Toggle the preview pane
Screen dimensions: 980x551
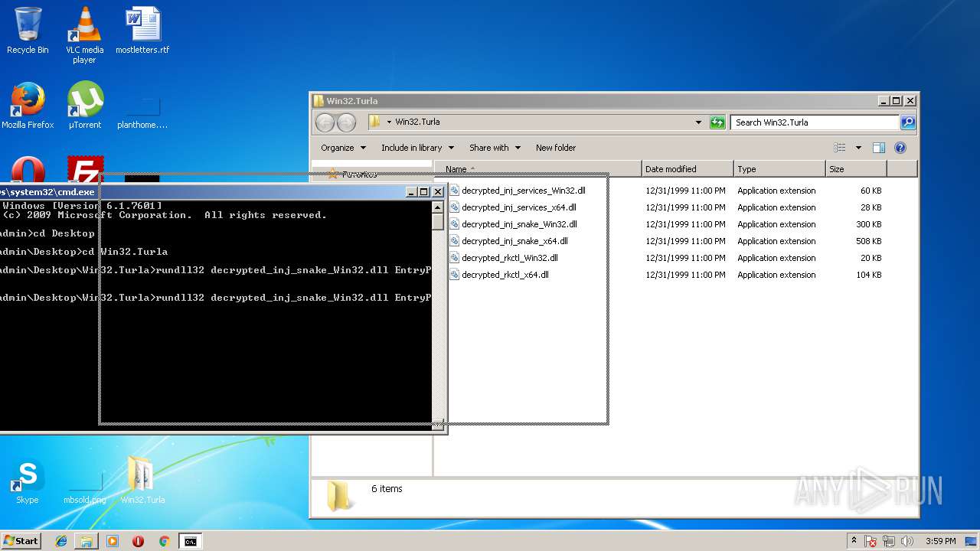pyautogui.click(x=879, y=148)
